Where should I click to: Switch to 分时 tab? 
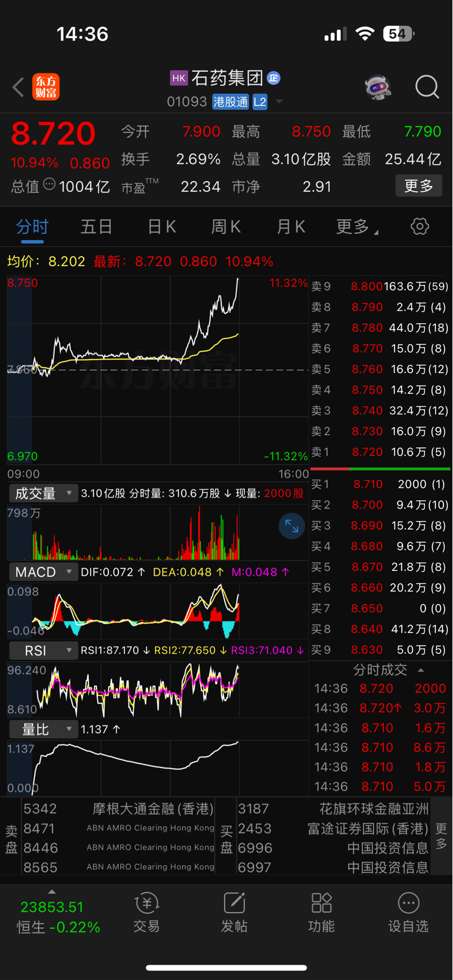click(32, 227)
